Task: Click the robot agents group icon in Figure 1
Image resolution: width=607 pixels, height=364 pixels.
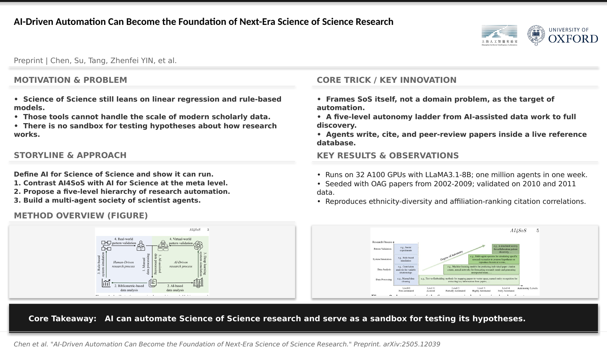Action: [163, 246]
